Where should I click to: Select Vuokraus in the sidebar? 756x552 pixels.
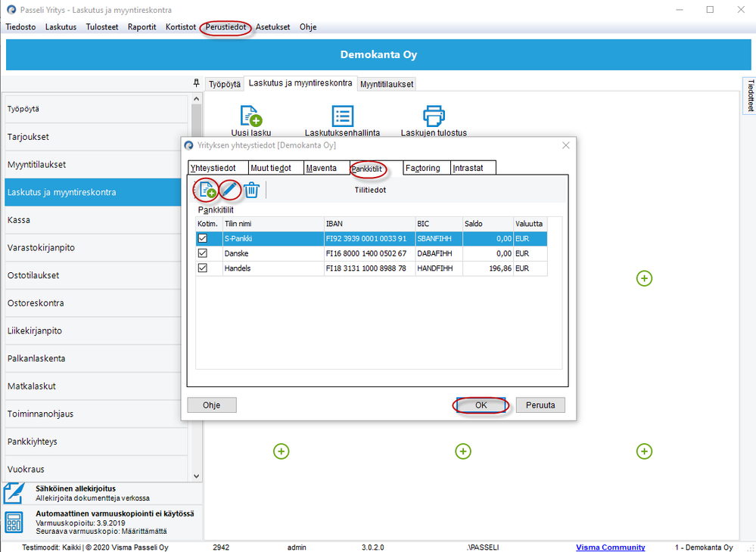click(96, 469)
